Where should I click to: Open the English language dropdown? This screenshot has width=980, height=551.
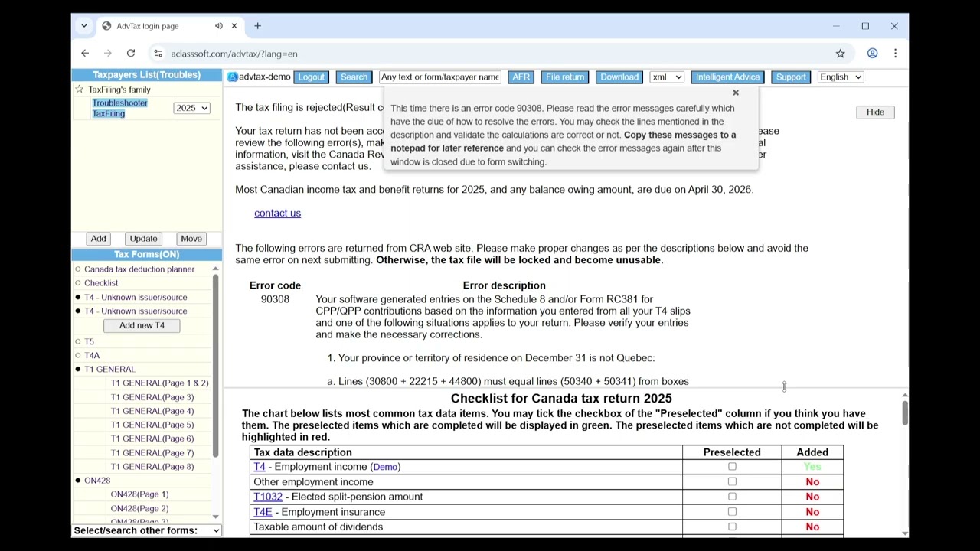point(840,77)
